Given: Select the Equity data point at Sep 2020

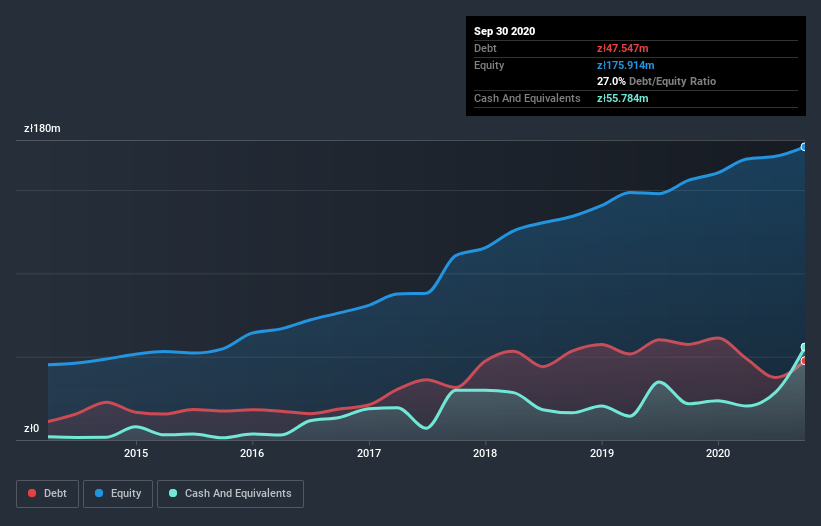Looking at the screenshot, I should click(x=804, y=147).
